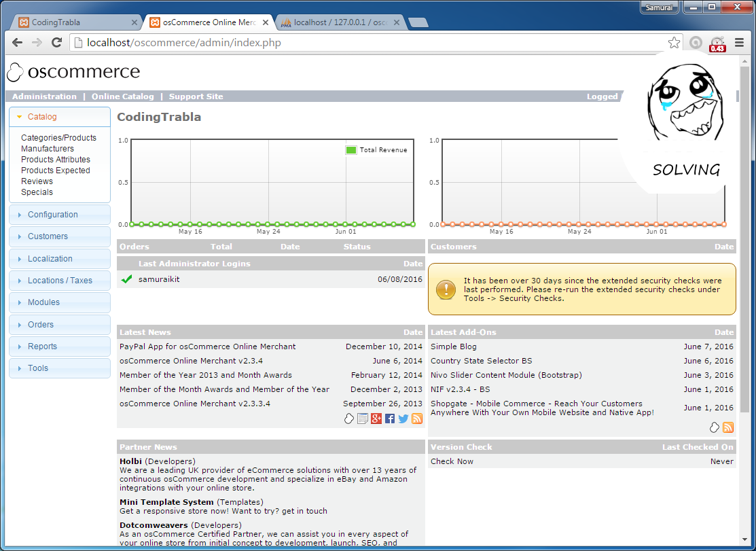
Task: Click the yellow security warning icon
Action: 446,289
